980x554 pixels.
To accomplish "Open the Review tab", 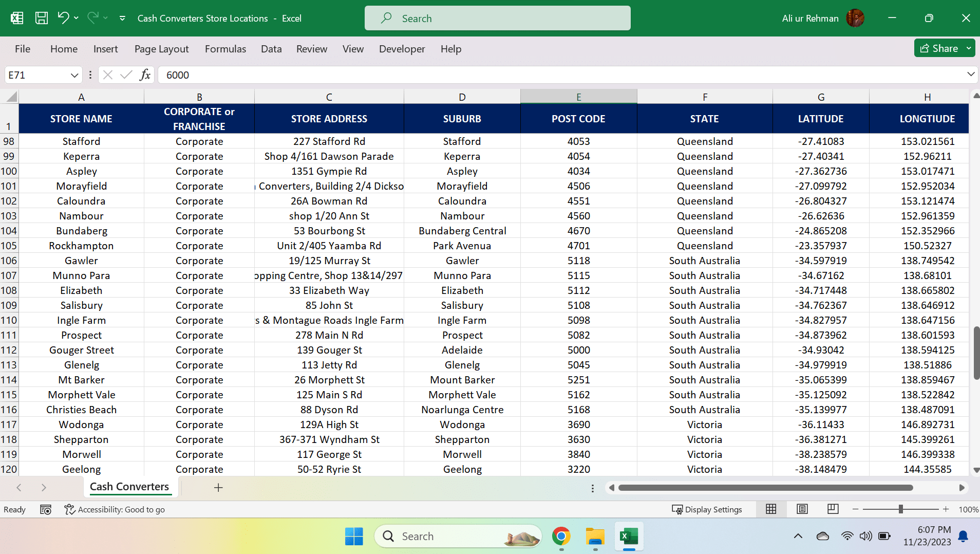I will coord(311,49).
